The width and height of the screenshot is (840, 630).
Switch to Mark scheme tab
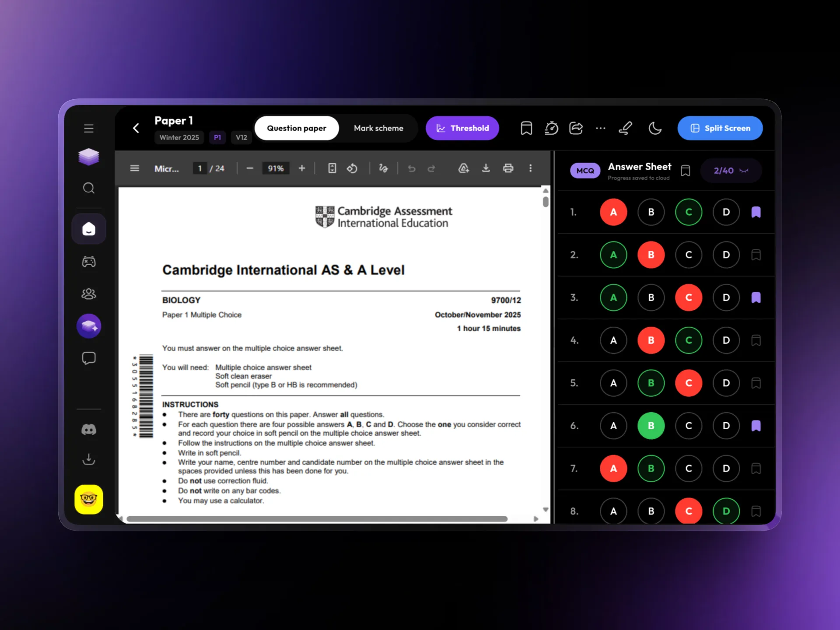(x=378, y=128)
